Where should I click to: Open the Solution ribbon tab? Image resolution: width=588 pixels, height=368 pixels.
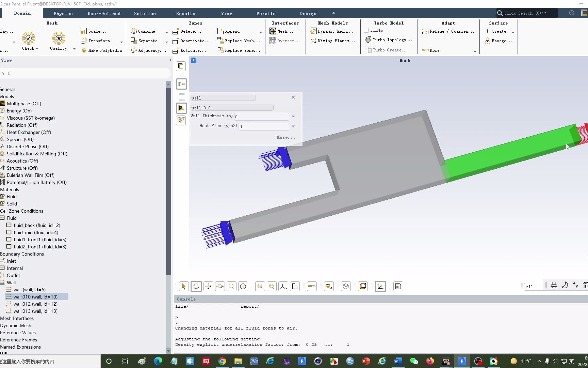click(x=145, y=13)
